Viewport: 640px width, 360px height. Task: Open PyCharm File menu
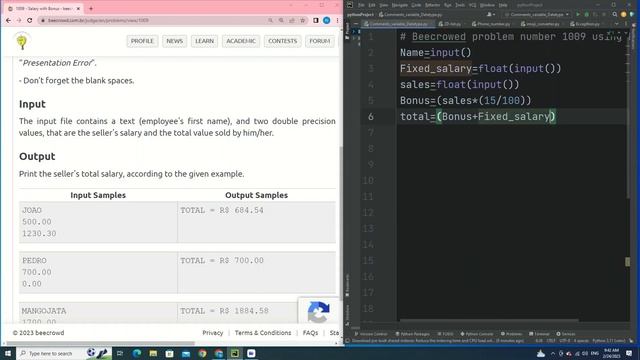coord(361,5)
